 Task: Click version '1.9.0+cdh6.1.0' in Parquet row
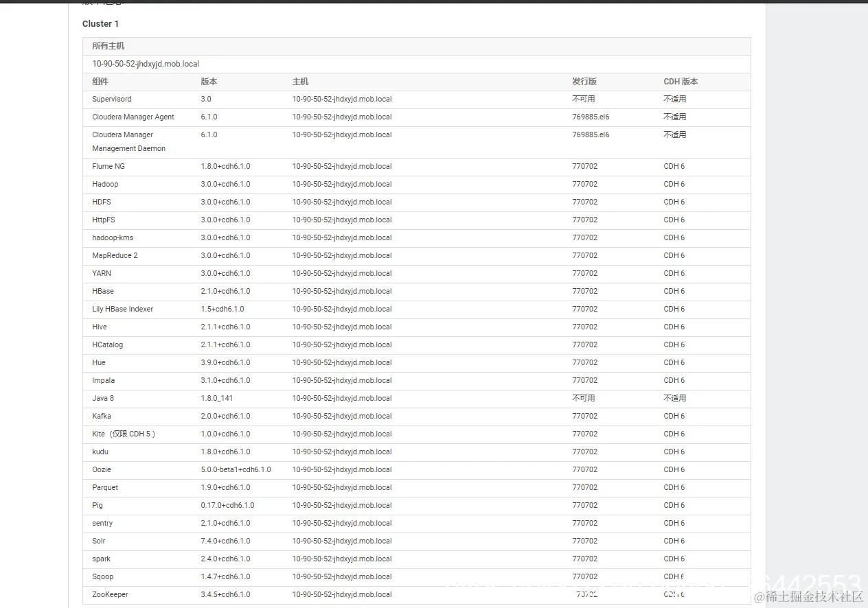tap(225, 488)
